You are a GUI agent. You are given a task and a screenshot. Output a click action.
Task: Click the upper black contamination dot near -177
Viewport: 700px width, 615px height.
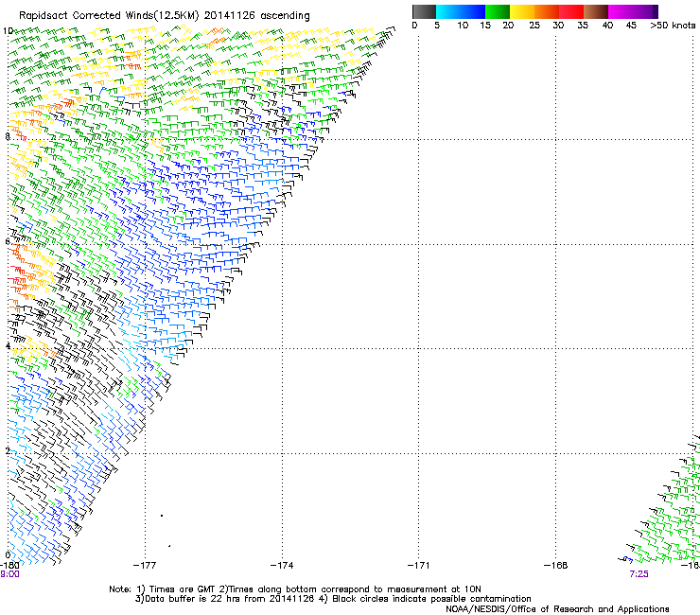click(x=162, y=516)
